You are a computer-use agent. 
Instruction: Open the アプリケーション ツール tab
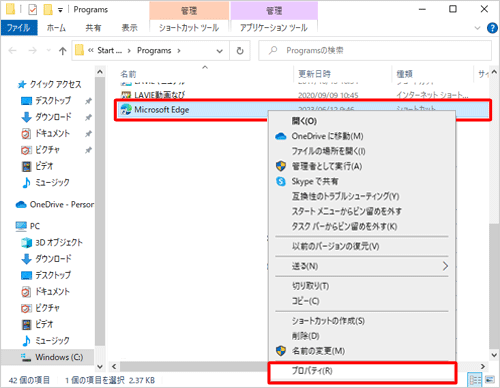pos(274,28)
